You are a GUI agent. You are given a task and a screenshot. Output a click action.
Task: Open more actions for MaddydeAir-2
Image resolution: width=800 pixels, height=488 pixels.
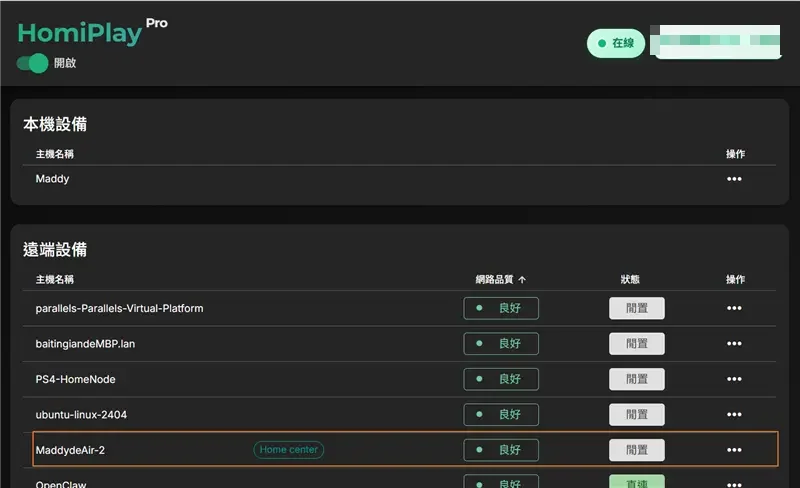click(734, 450)
